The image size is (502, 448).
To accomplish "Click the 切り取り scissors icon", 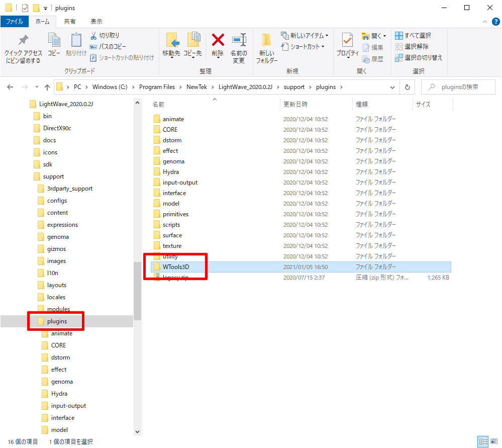I will point(93,36).
